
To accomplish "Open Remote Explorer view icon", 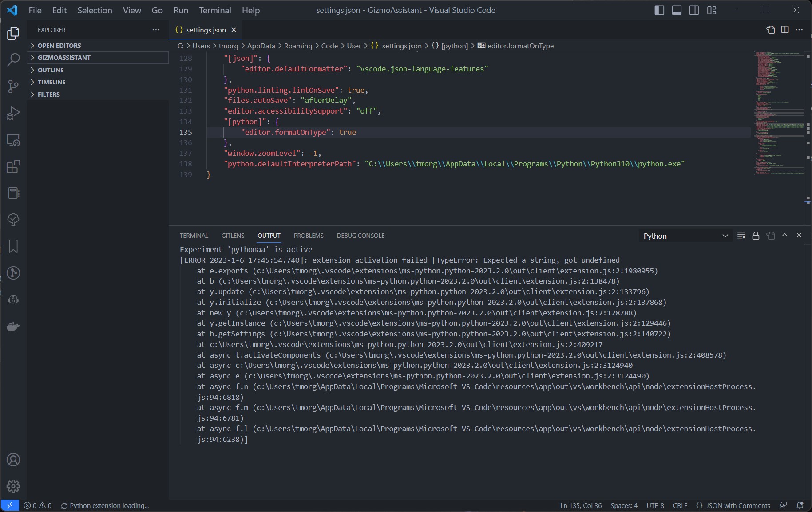I will pyautogui.click(x=13, y=140).
